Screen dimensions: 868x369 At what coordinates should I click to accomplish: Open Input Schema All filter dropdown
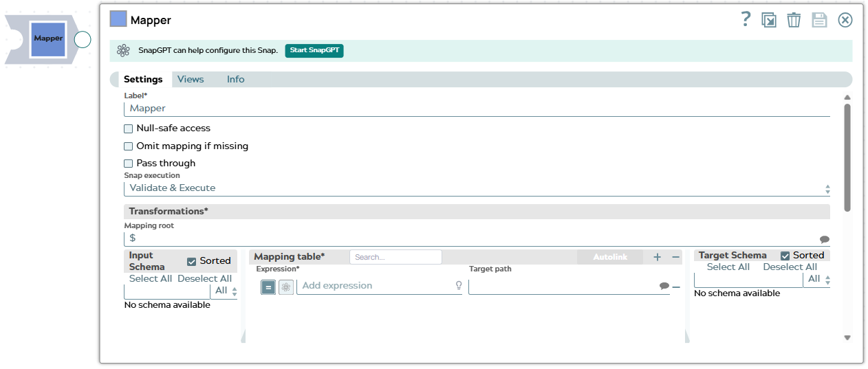(x=224, y=291)
